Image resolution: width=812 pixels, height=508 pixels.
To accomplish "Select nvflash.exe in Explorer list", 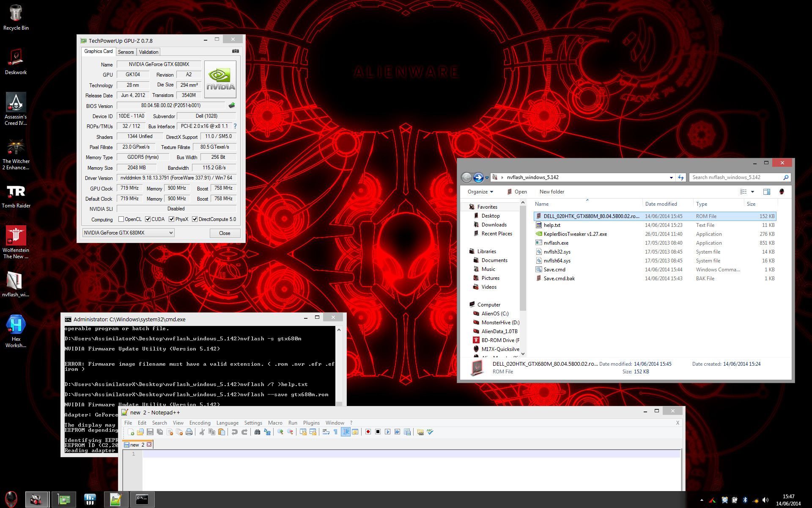I will 655,243.
